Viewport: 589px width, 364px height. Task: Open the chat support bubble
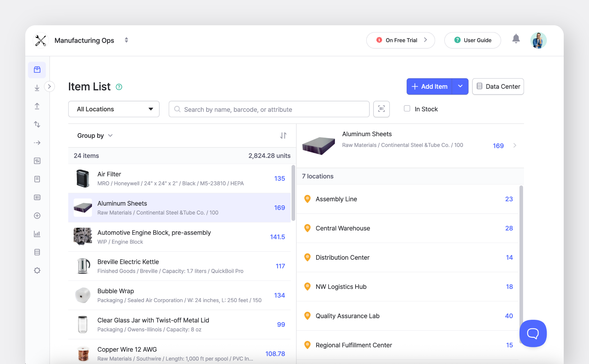point(533,333)
